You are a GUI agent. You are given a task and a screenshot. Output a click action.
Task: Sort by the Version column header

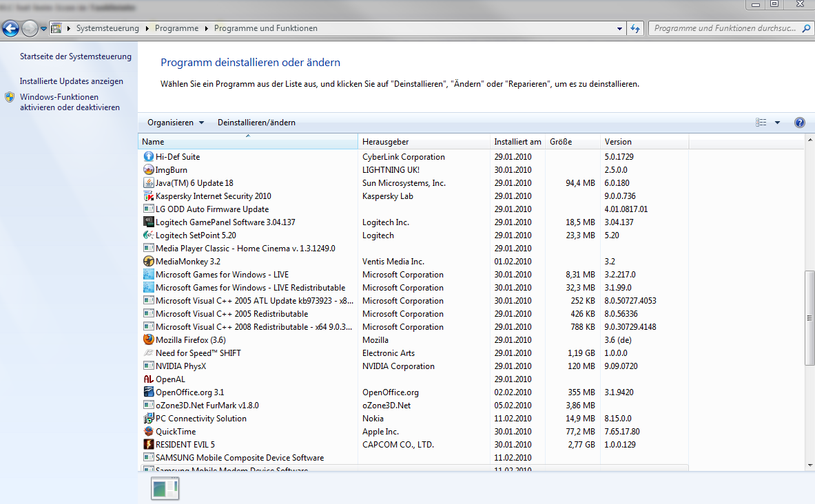(x=645, y=141)
